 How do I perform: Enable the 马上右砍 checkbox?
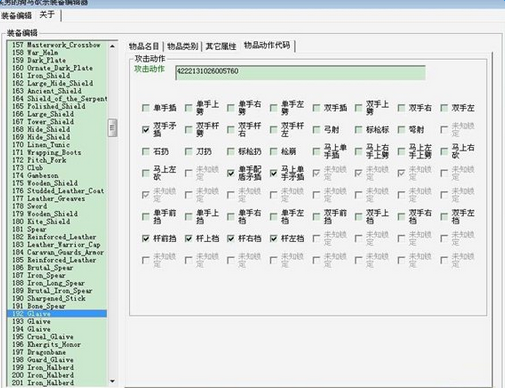pos(444,152)
